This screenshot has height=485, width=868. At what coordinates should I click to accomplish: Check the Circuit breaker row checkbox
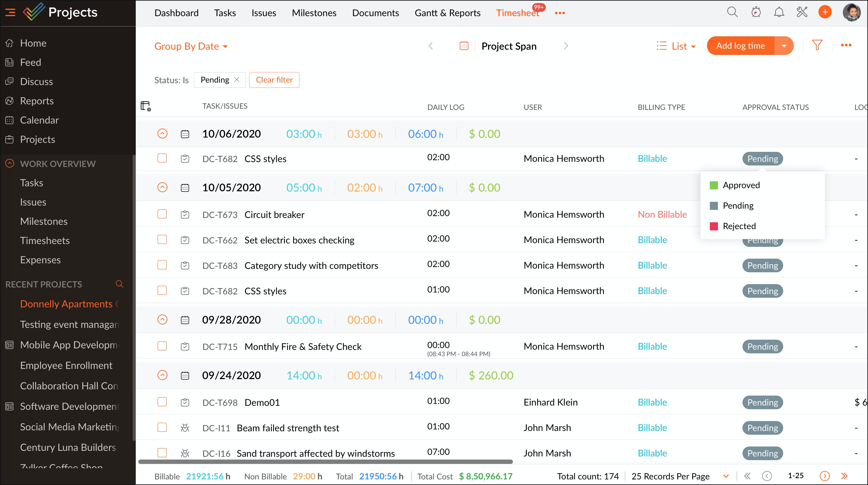pos(162,214)
